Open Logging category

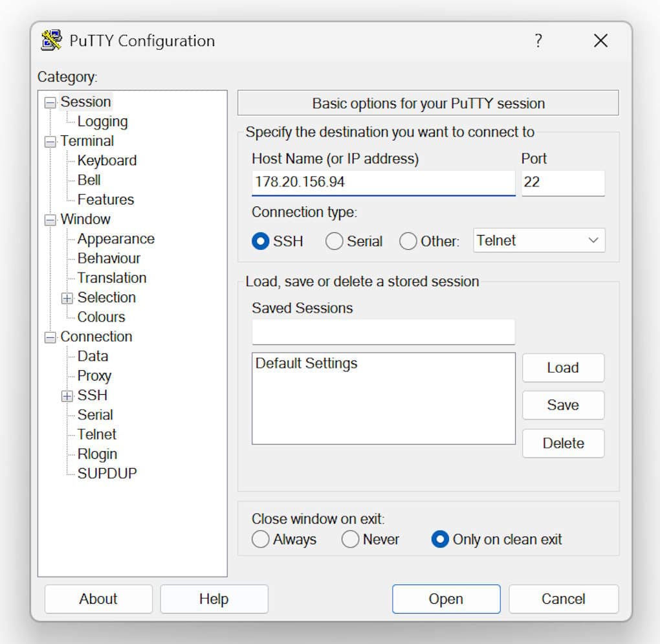click(x=102, y=121)
